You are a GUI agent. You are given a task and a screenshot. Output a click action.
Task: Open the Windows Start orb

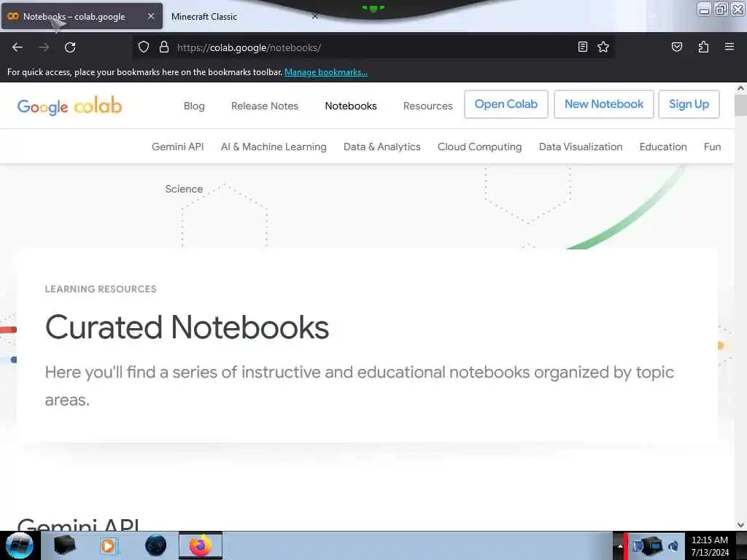click(20, 545)
